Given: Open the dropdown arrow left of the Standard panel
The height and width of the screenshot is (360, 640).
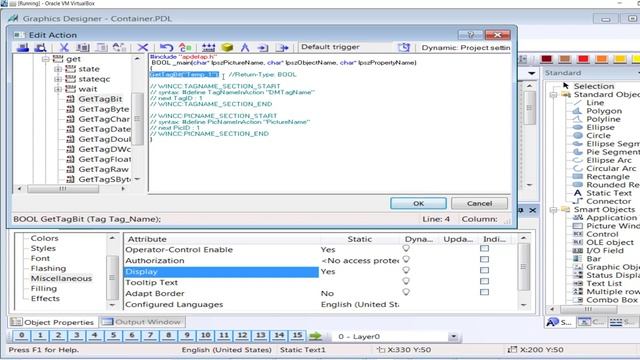Looking at the screenshot, I should coord(531,73).
